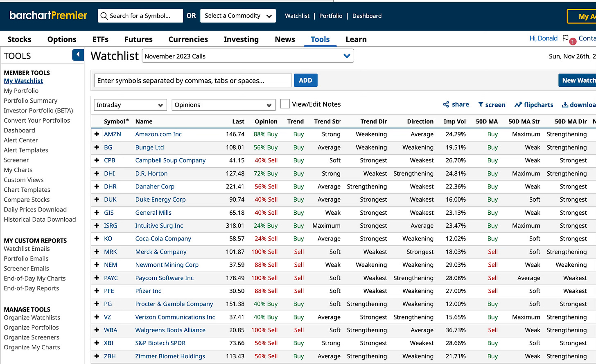Open the notifications flag icon
The image size is (596, 364).
(566, 38)
